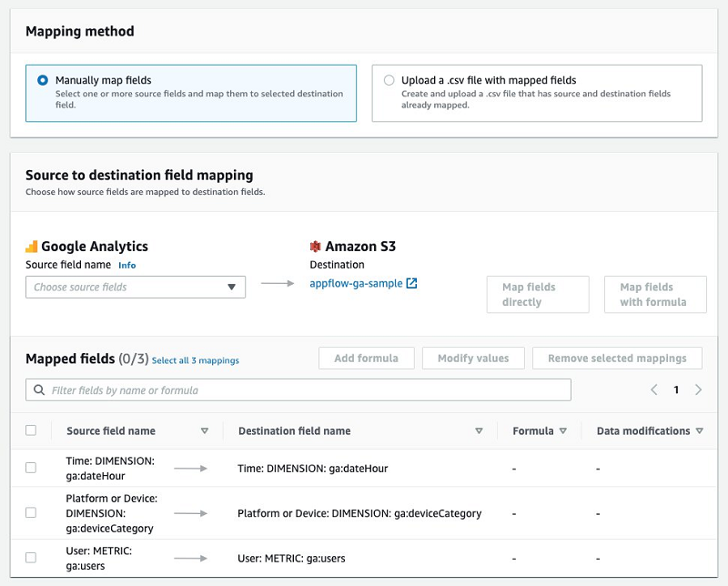Image resolution: width=728 pixels, height=586 pixels.
Task: Open the Choose source fields dropdown
Action: (x=136, y=288)
